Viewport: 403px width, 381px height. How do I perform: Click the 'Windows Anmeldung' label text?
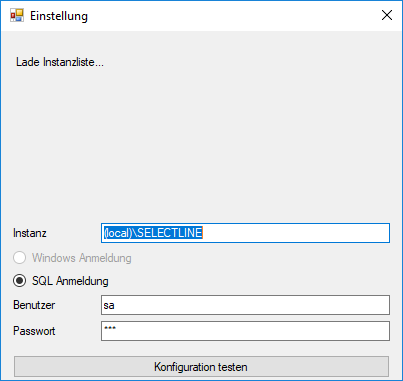tap(82, 258)
